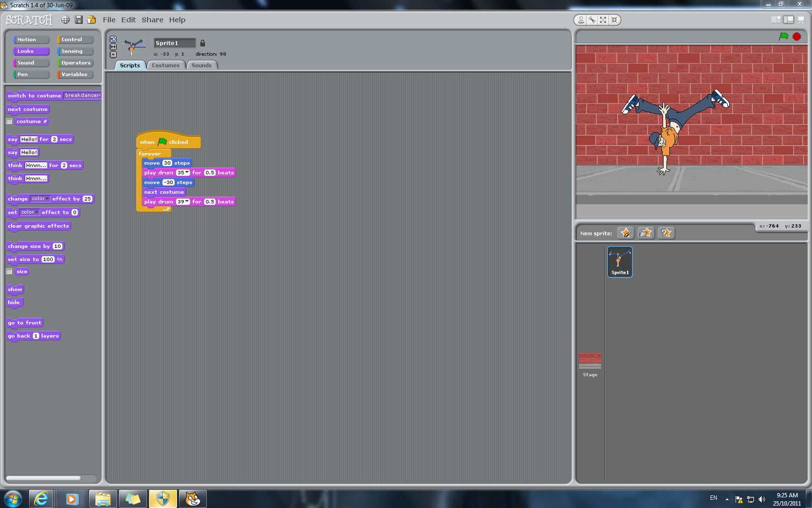The image size is (812, 508).
Task: Save project with the floppy disk icon
Action: point(79,20)
